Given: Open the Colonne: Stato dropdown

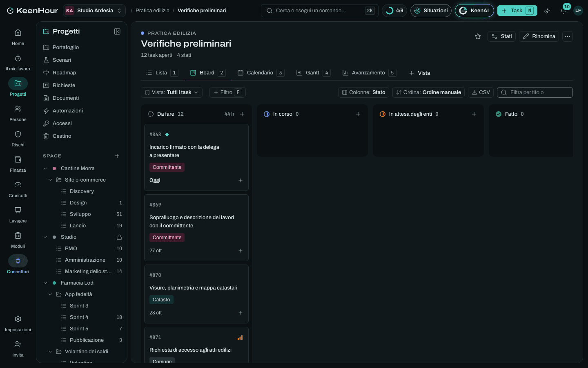Looking at the screenshot, I should click(363, 92).
